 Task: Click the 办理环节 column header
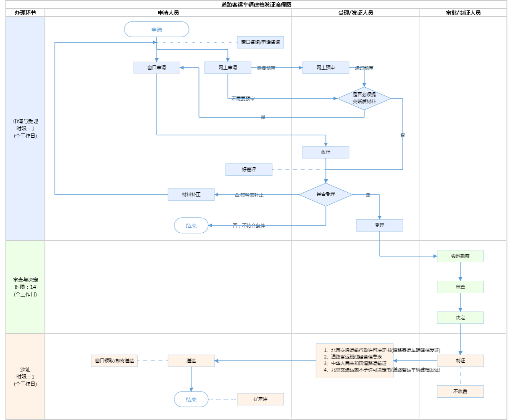coord(25,13)
